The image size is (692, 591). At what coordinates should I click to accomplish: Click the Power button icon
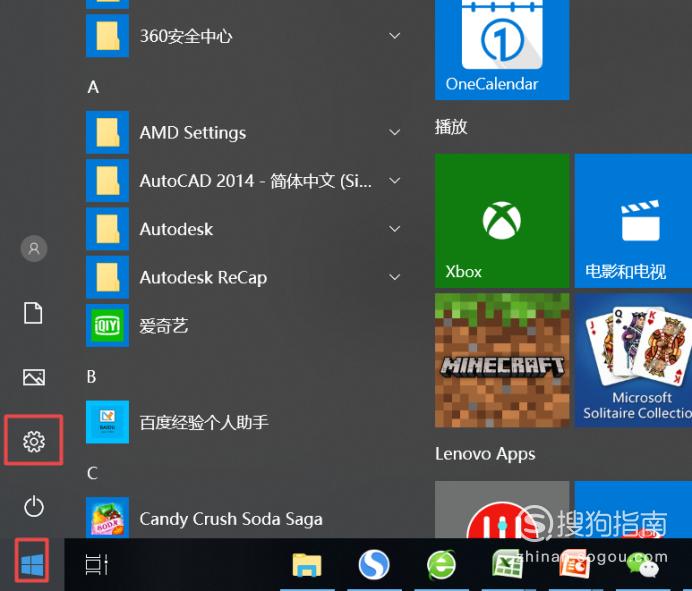pyautogui.click(x=34, y=506)
